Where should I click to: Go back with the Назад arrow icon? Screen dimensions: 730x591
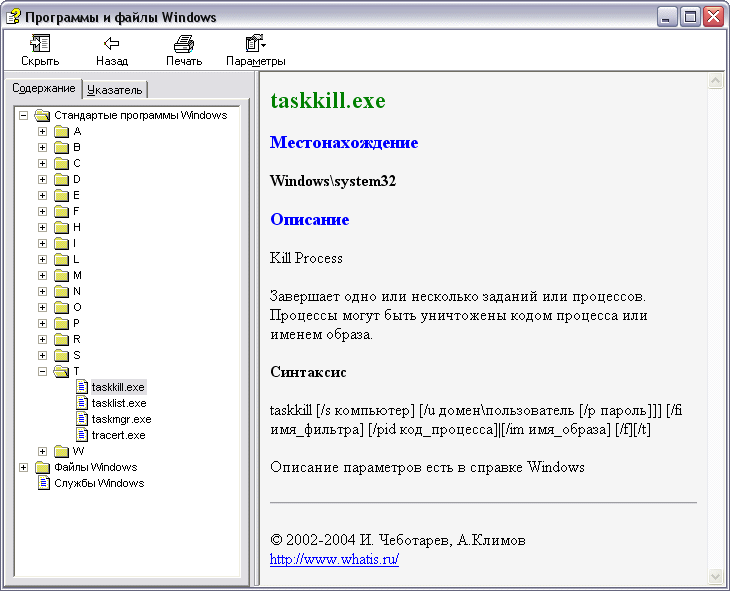(112, 44)
